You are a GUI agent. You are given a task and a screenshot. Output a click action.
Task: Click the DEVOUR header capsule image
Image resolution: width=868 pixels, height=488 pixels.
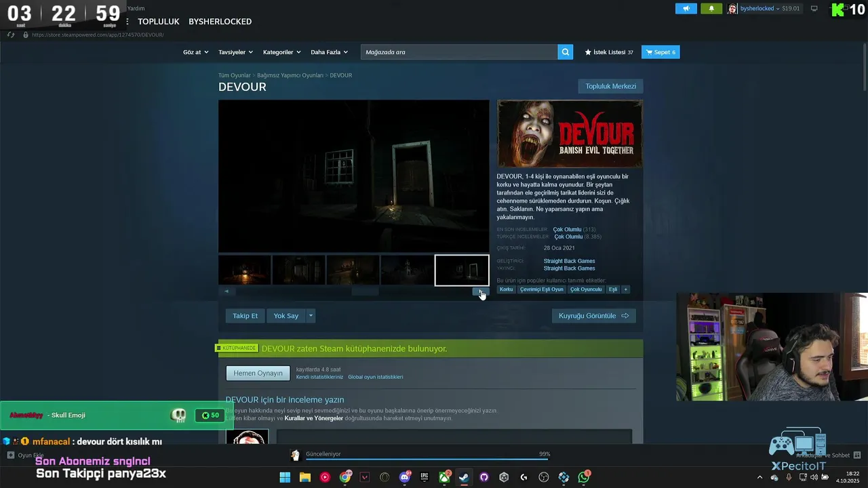tap(570, 134)
